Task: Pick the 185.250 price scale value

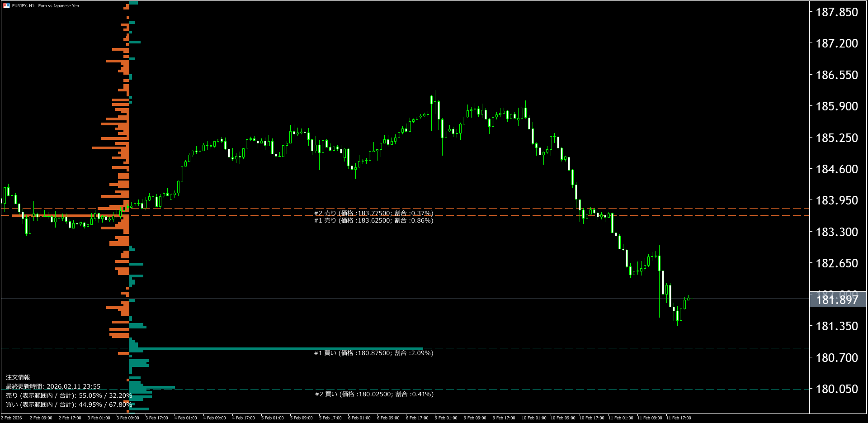Action: click(836, 138)
